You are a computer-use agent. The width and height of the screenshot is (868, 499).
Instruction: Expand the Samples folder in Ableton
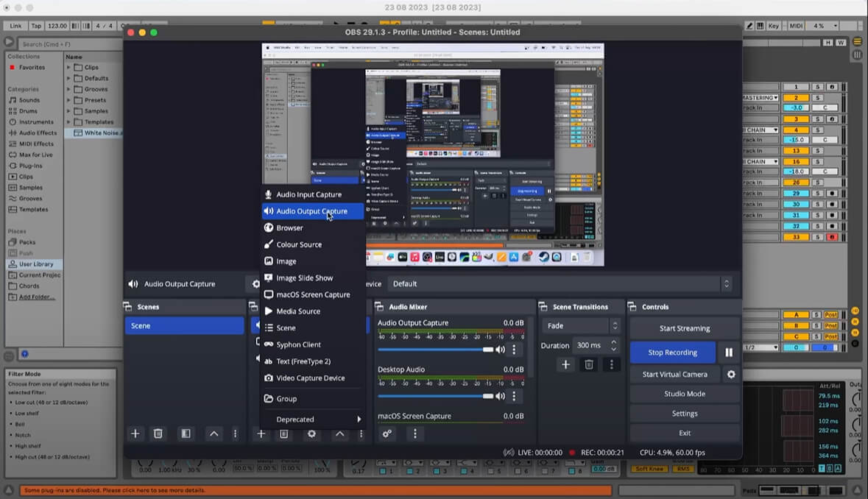68,111
